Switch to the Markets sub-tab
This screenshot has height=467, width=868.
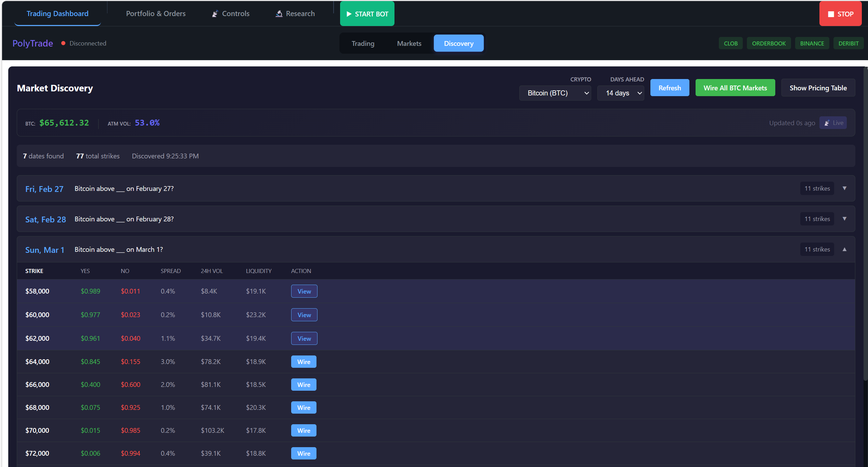coord(409,43)
